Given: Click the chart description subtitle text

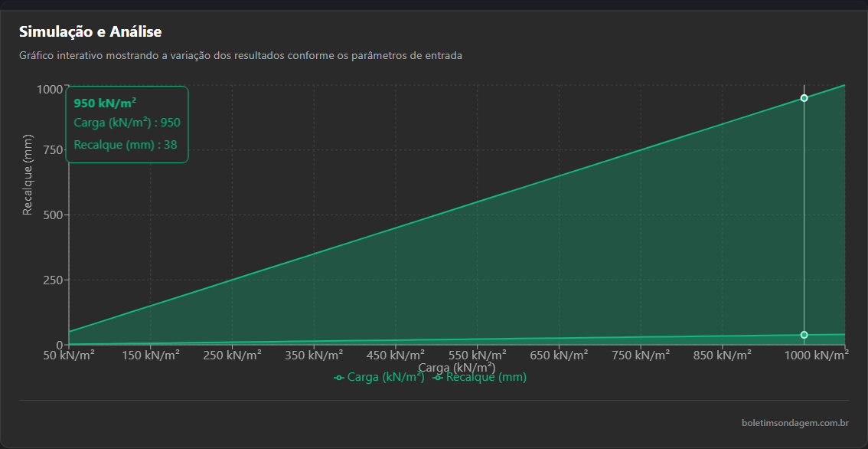Looking at the screenshot, I should coord(240,56).
